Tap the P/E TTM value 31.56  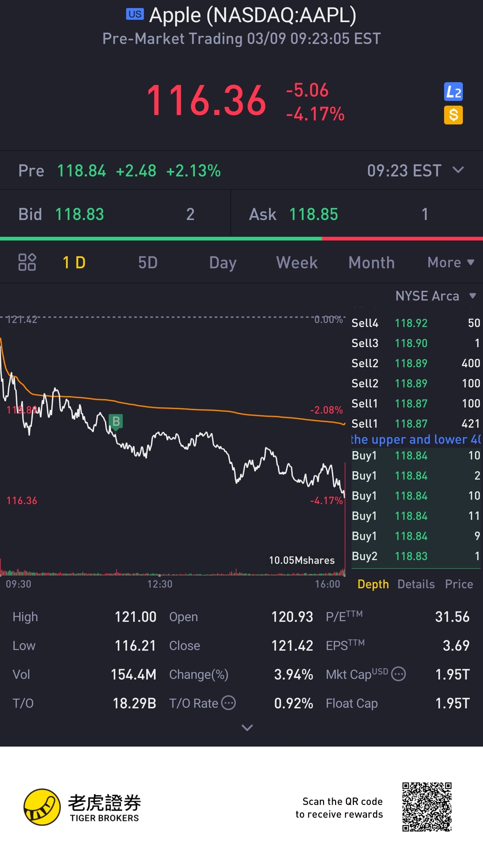point(452,617)
